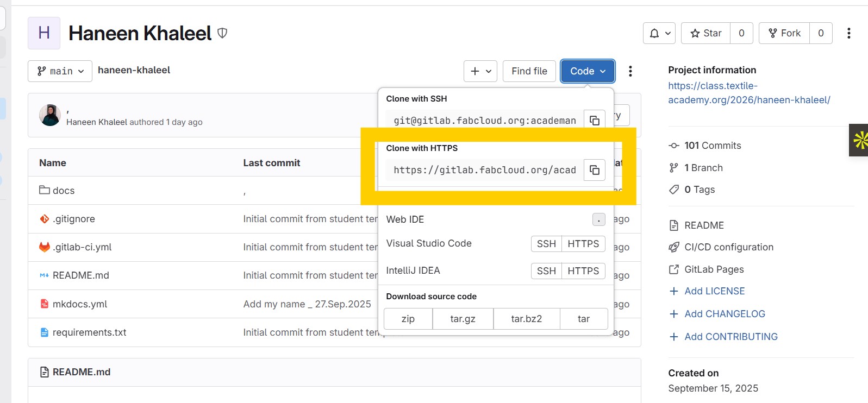
Task: Click the HTTPS clone URL field
Action: [x=484, y=170]
